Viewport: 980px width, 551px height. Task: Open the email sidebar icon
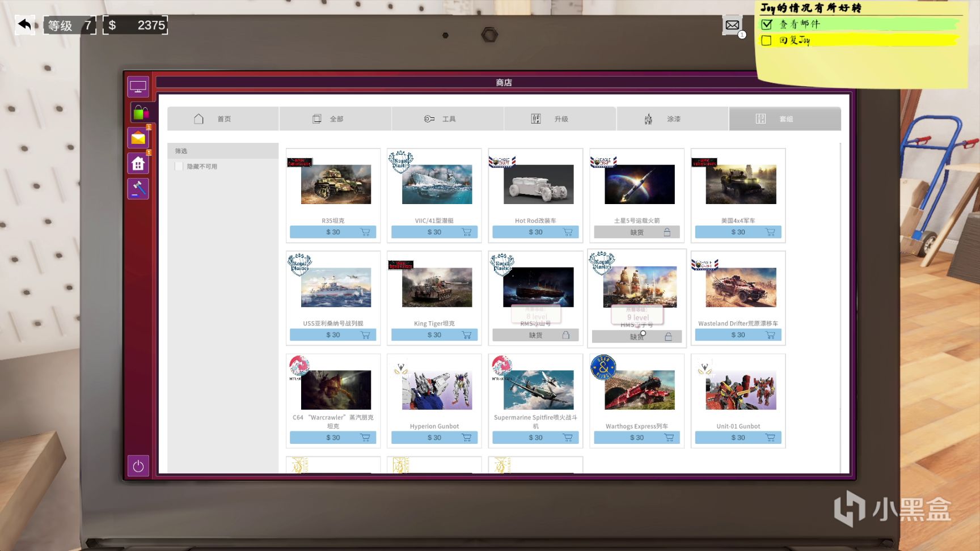click(x=138, y=138)
